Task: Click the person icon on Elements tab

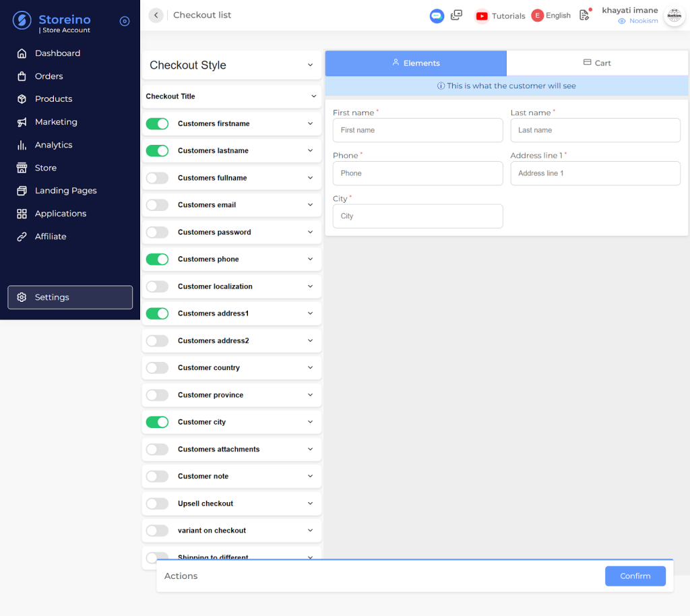Action: click(x=396, y=63)
